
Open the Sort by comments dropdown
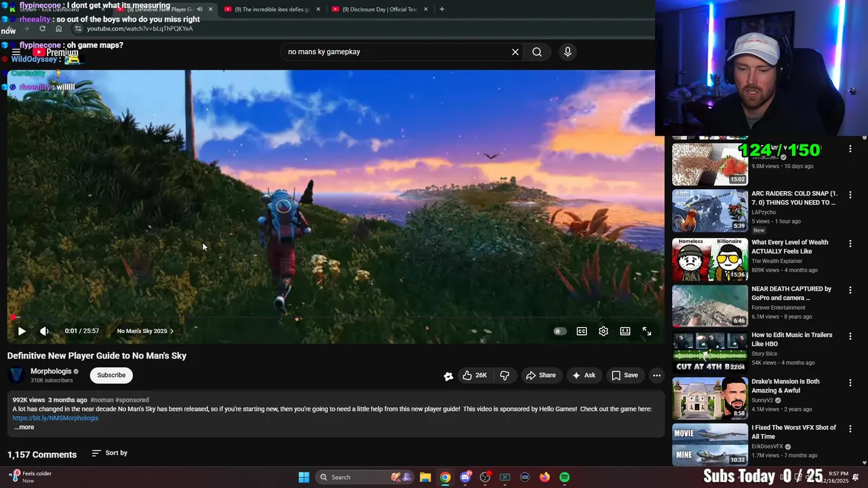click(110, 453)
